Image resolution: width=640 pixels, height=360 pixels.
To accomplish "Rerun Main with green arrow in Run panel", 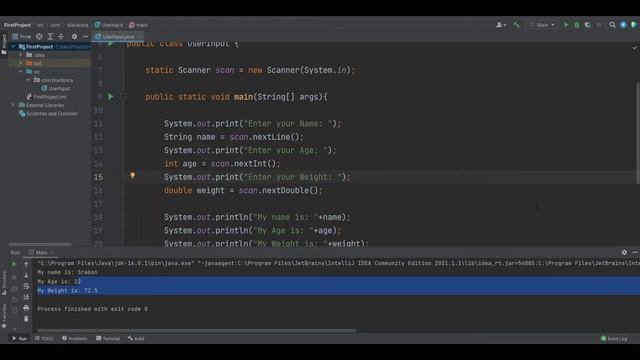I will pyautogui.click(x=14, y=264).
